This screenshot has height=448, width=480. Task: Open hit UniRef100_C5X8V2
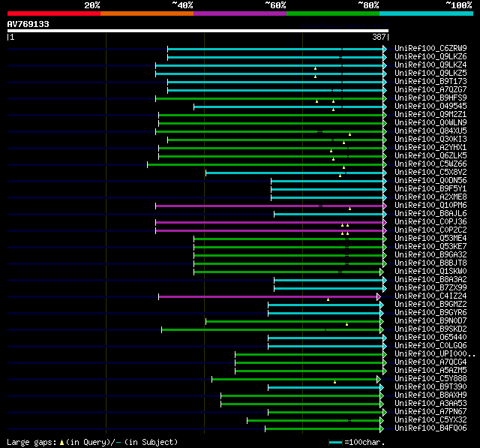(430, 173)
